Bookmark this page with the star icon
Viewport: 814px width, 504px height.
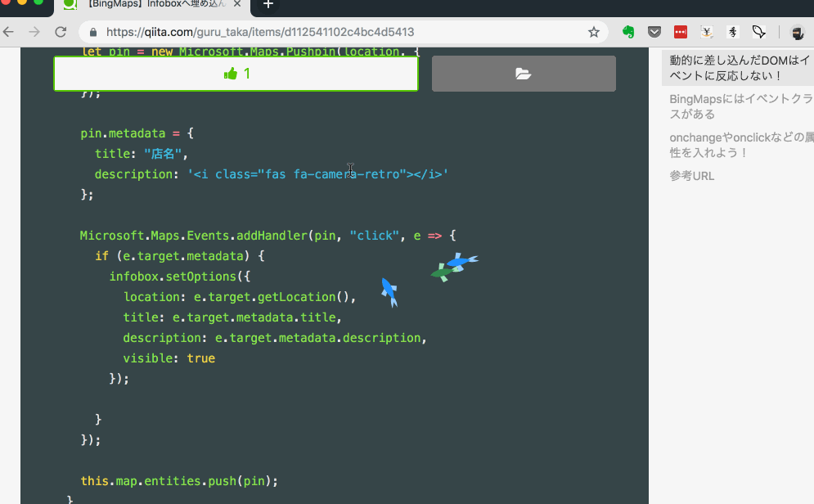(x=593, y=33)
